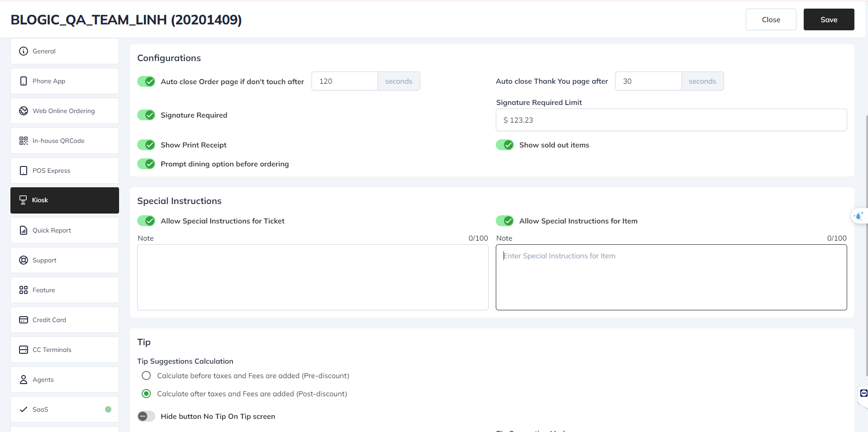
Task: Click the Phone App icon
Action: tap(24, 81)
